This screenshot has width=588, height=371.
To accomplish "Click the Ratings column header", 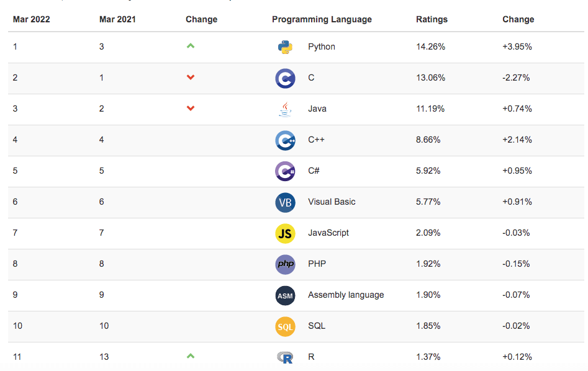I will pyautogui.click(x=432, y=19).
